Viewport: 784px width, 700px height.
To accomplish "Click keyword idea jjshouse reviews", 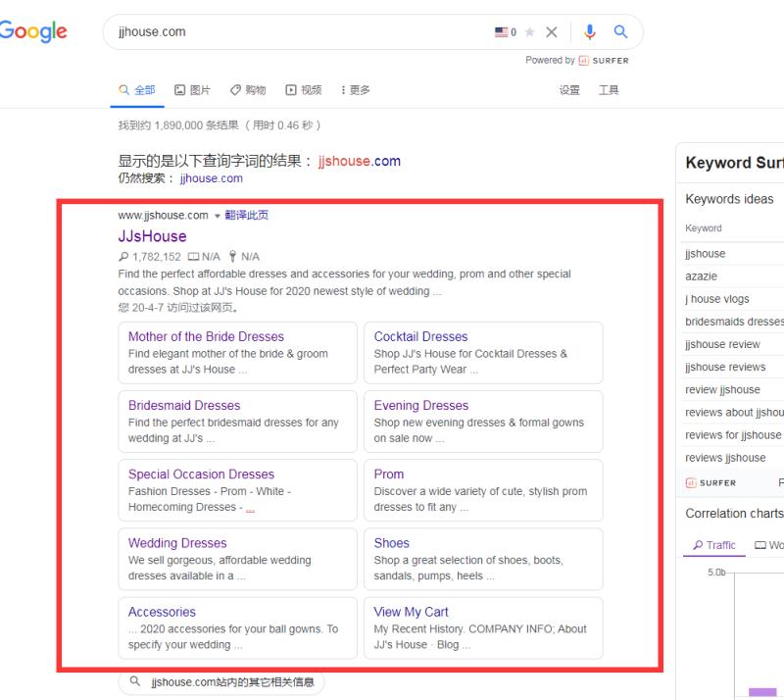I will [x=725, y=367].
